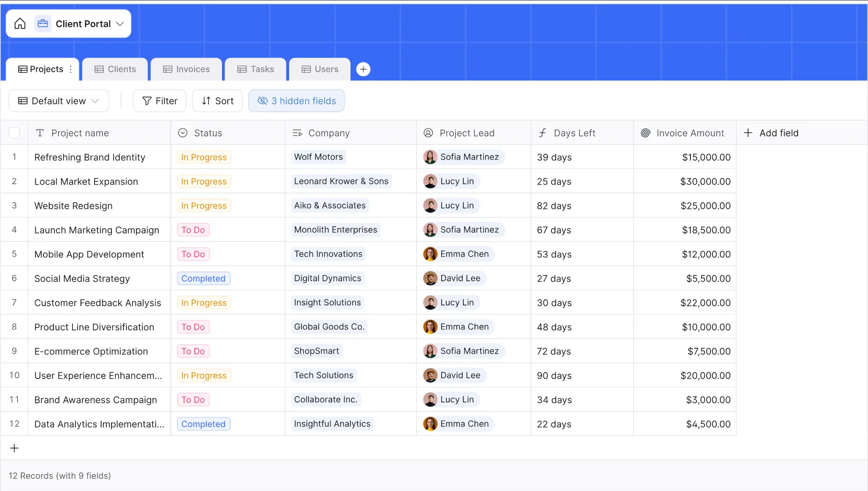868x491 pixels.
Task: Open the Tasks tab
Action: point(256,69)
